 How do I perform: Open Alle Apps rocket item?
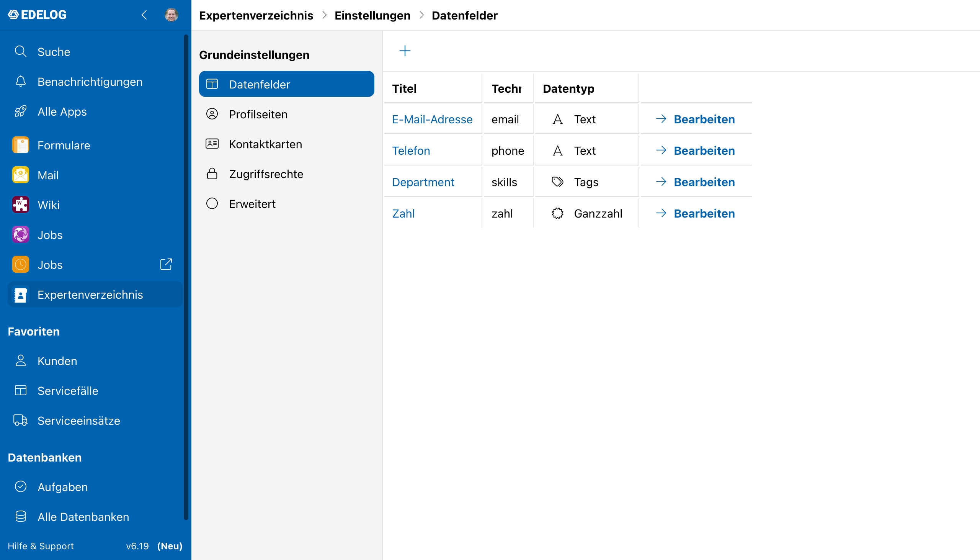pos(95,111)
